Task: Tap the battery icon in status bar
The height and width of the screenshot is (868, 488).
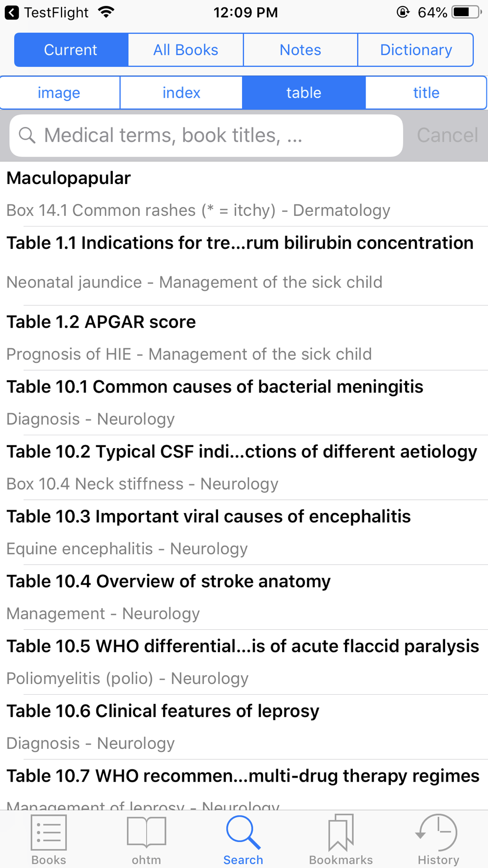Action: [x=467, y=12]
